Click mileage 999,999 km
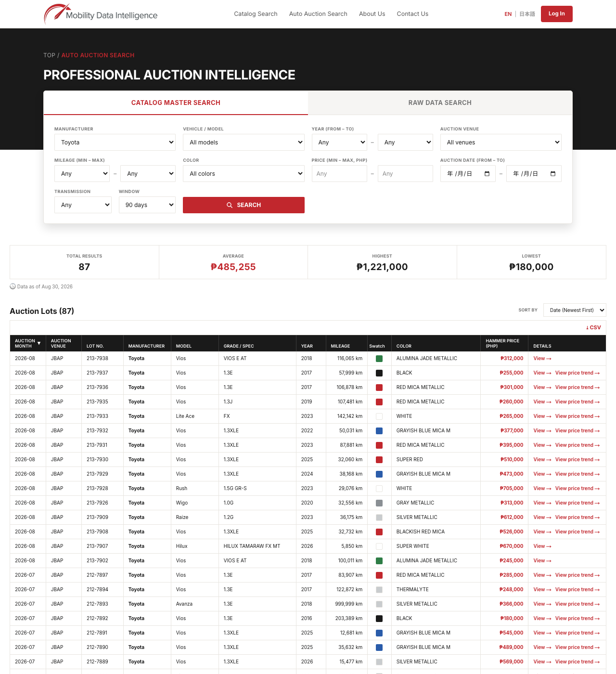The height and width of the screenshot is (674, 616). [349, 604]
